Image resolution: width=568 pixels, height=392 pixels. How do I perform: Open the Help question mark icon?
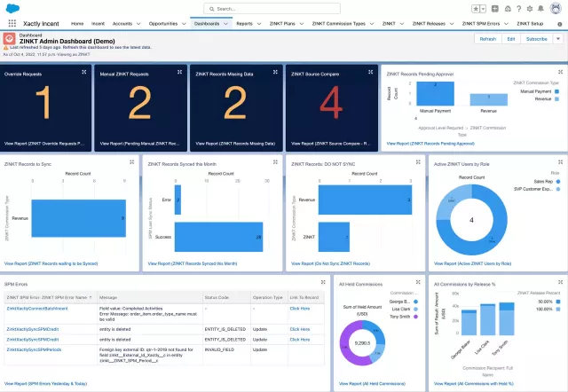click(518, 9)
